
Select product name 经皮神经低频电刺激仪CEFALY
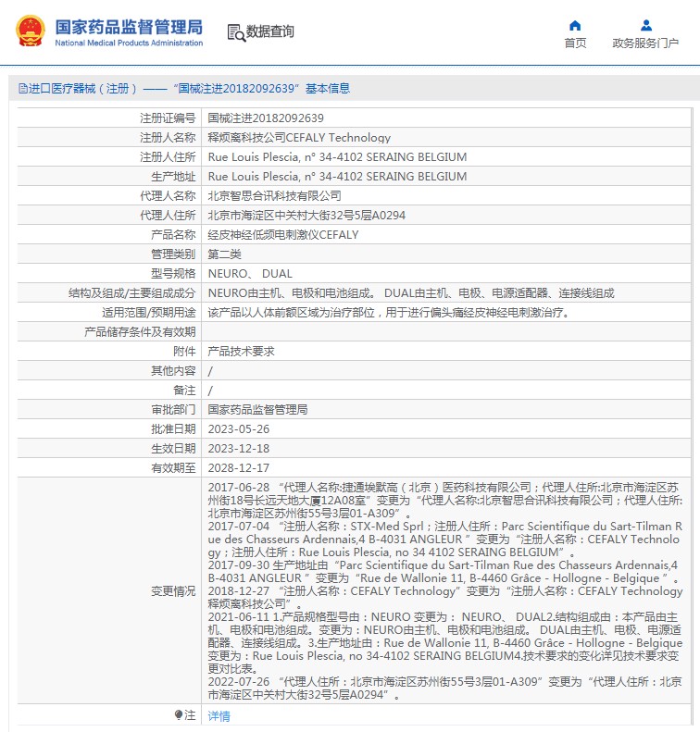pyautogui.click(x=283, y=235)
